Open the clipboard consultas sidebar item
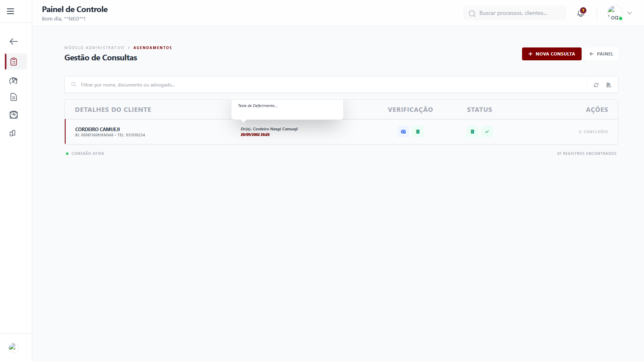This screenshot has width=644, height=362. (x=14, y=62)
